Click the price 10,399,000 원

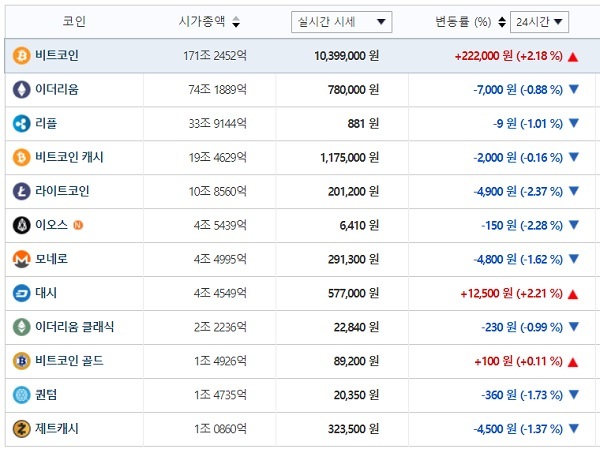tap(347, 56)
